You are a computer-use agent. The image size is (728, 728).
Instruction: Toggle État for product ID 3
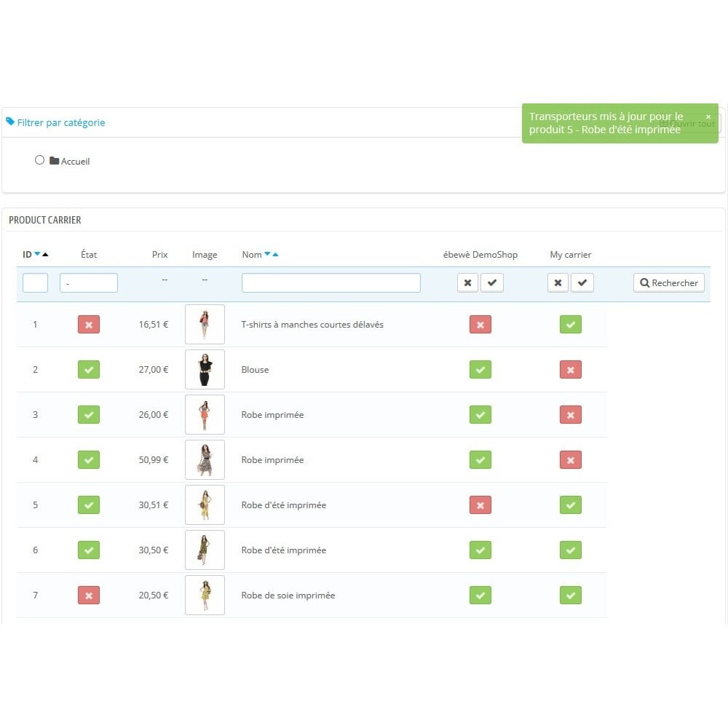[x=89, y=415]
